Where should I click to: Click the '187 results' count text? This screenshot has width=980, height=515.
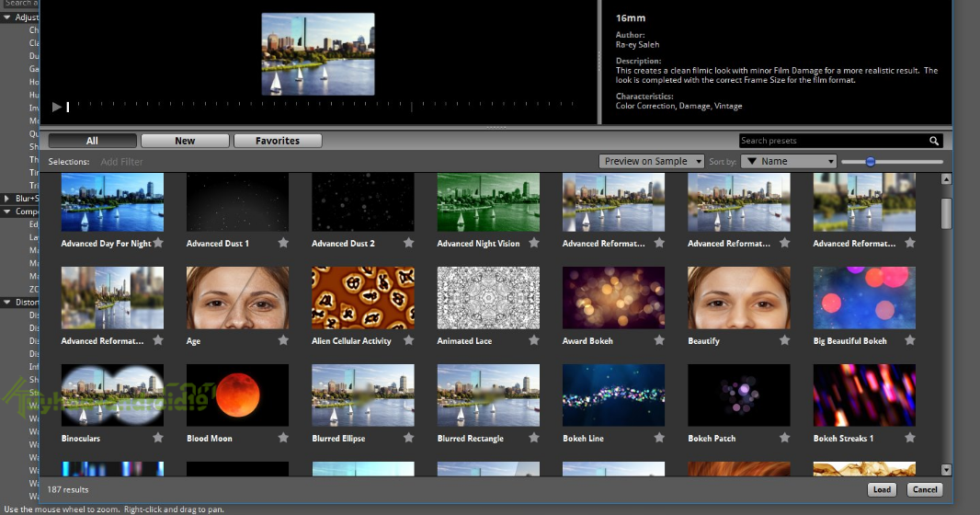pyautogui.click(x=68, y=489)
